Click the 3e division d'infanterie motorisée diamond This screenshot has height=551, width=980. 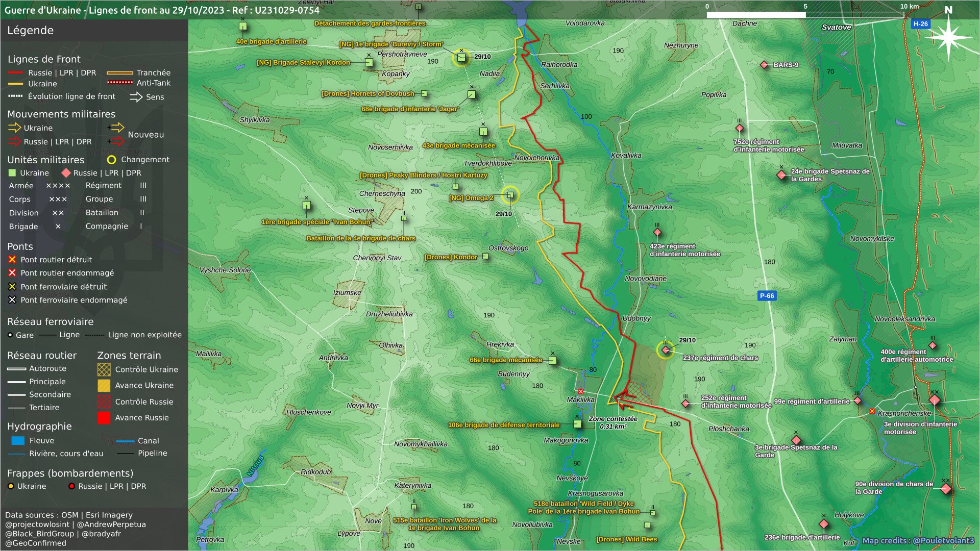935,400
